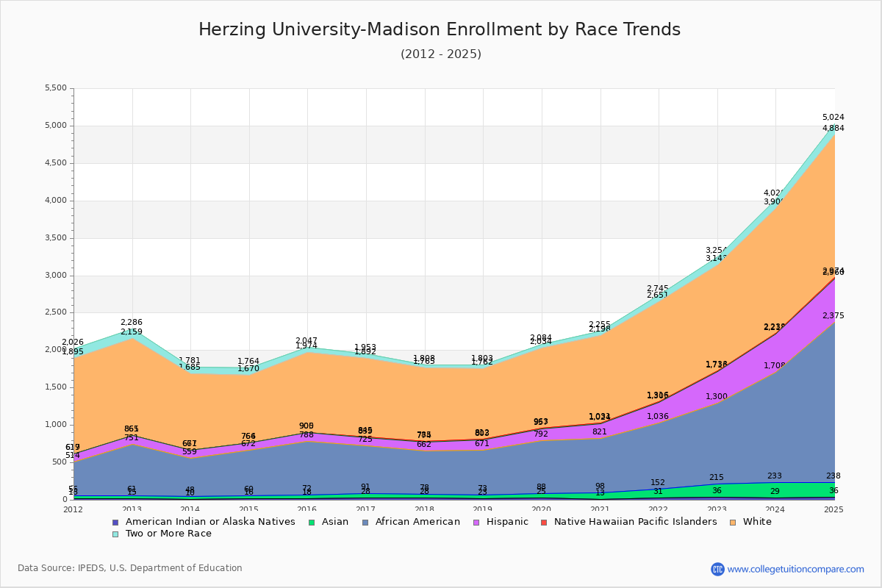Click the 152 Asian label at 2022
The height and width of the screenshot is (588, 882).
click(658, 483)
